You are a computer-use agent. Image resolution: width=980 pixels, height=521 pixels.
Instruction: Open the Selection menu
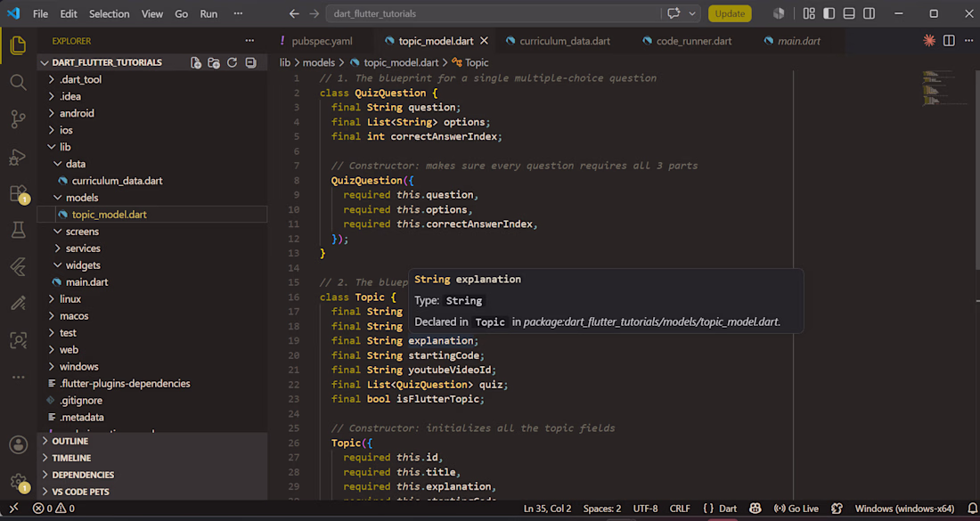pyautogui.click(x=109, y=13)
